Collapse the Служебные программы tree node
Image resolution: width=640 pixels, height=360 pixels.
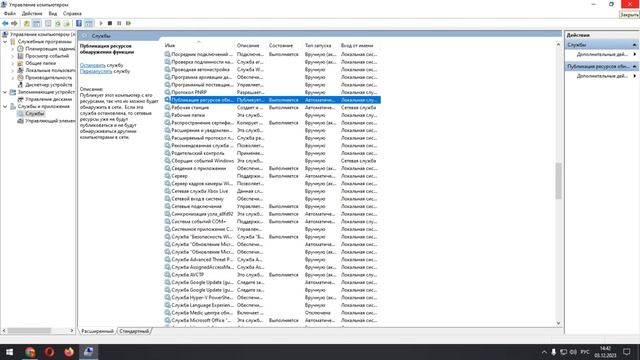5,42
